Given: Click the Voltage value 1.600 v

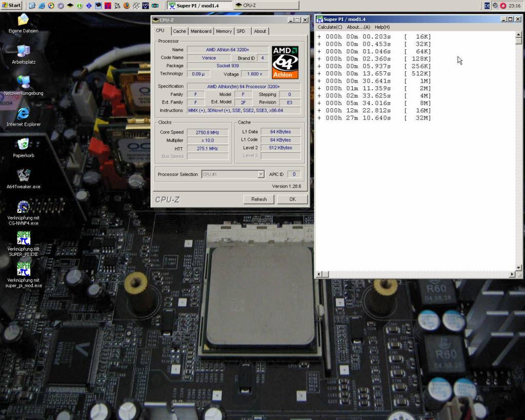Looking at the screenshot, I should (255, 74).
